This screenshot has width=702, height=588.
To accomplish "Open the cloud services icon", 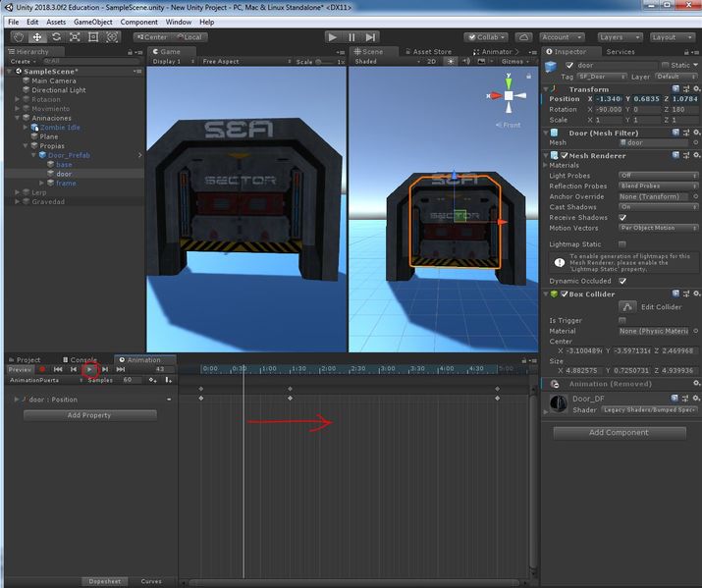I will tap(524, 37).
